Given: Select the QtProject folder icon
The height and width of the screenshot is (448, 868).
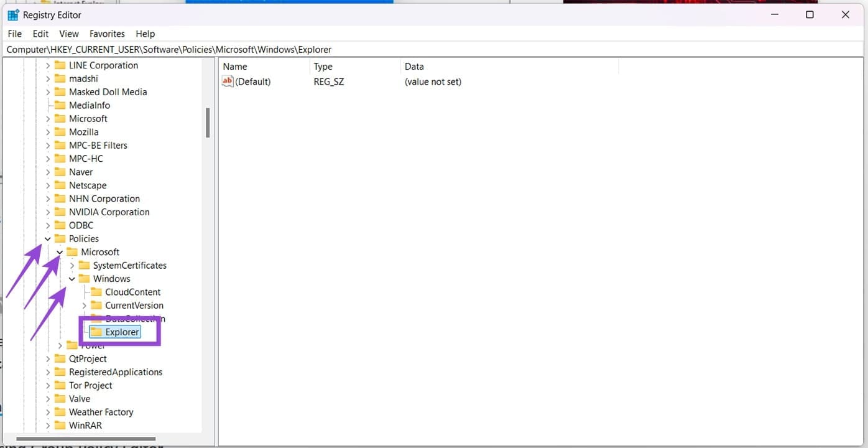Looking at the screenshot, I should tap(60, 359).
